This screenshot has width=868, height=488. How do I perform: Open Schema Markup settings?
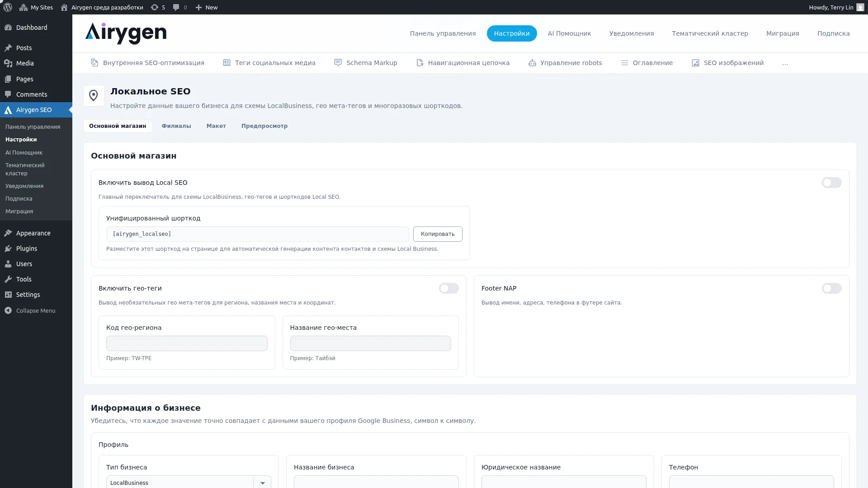pyautogui.click(x=365, y=63)
